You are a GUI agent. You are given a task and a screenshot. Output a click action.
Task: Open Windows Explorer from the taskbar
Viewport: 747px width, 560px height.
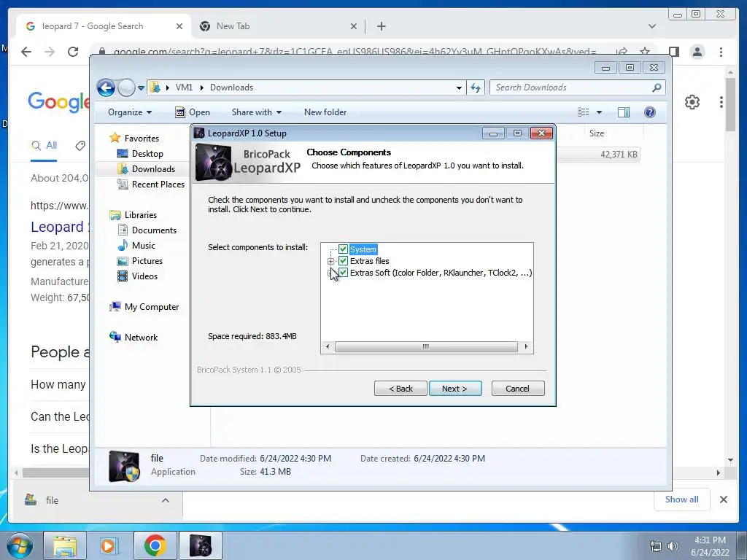[x=65, y=545]
